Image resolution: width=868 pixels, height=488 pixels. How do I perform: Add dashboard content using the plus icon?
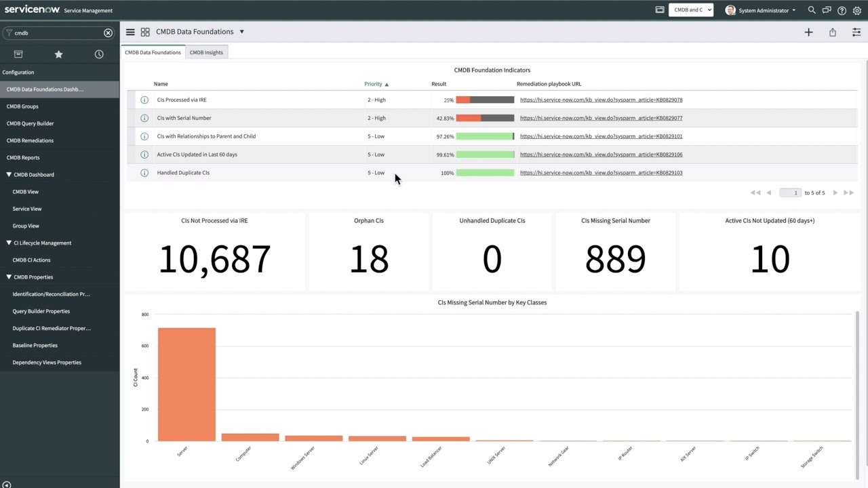808,32
